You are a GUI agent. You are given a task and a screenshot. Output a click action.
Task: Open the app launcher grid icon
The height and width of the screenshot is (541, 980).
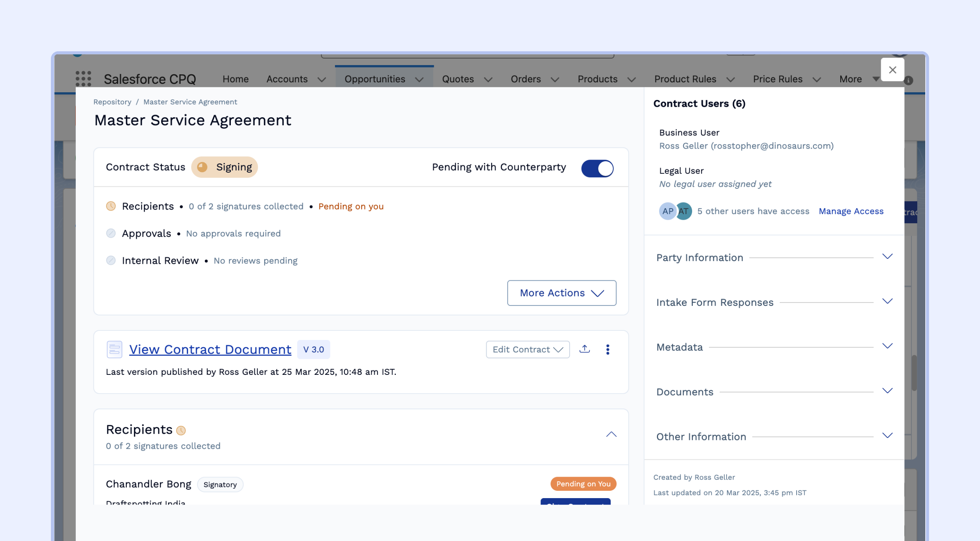click(83, 78)
